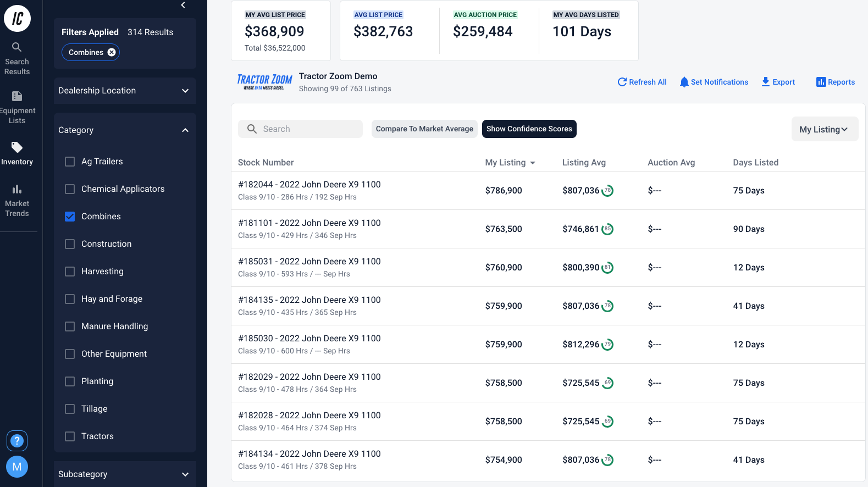868x487 pixels.
Task: Open listing #182044 John Deere X9 1100
Action: [309, 185]
